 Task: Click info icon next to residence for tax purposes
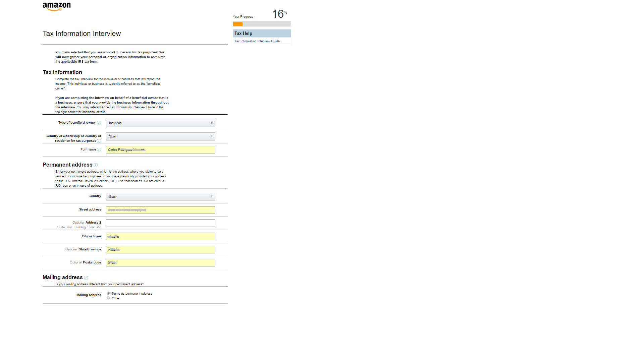click(x=99, y=141)
